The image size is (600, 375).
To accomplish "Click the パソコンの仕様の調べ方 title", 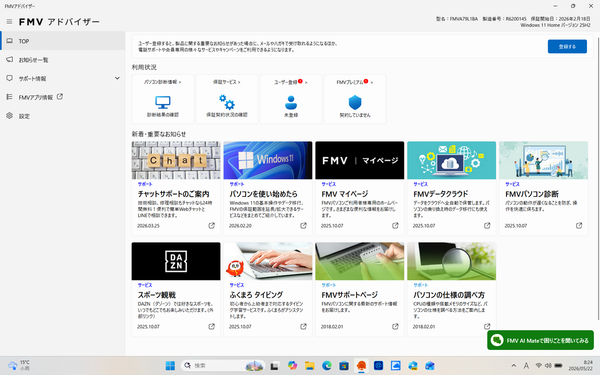I will click(449, 295).
